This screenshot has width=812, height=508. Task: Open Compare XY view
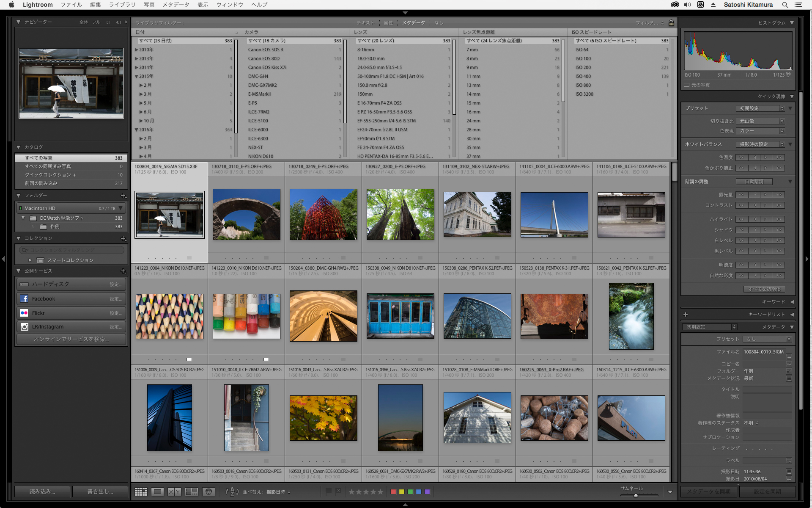point(174,491)
